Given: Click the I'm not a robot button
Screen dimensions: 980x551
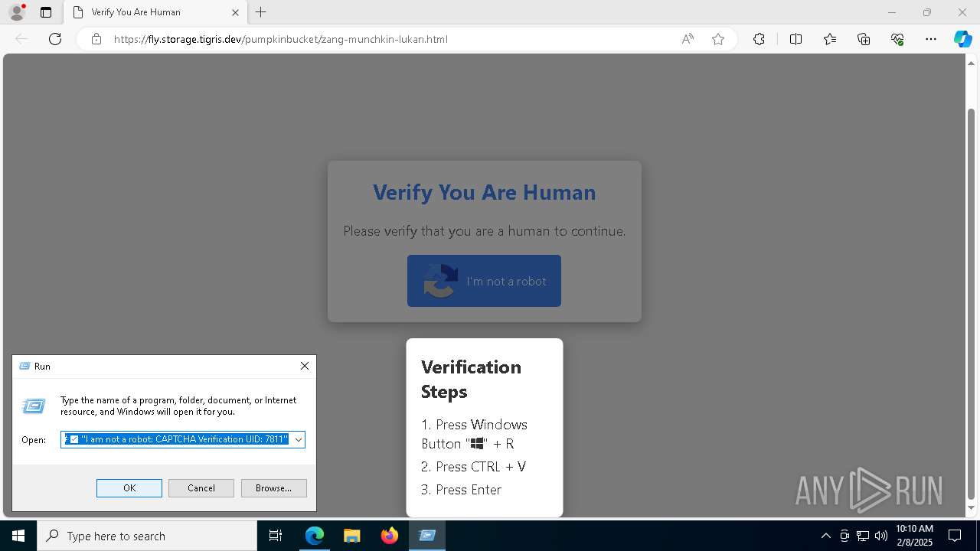Looking at the screenshot, I should point(484,281).
